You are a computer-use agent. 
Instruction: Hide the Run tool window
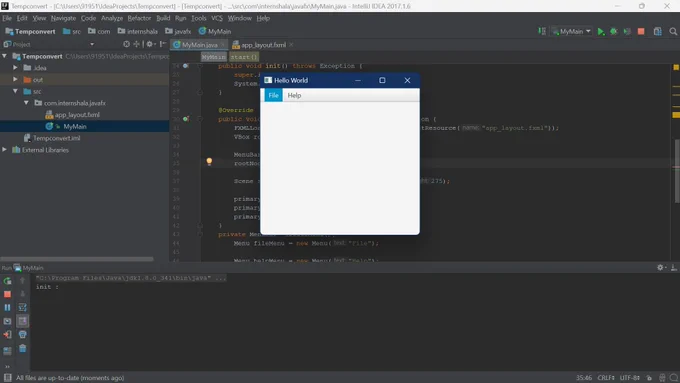673,268
